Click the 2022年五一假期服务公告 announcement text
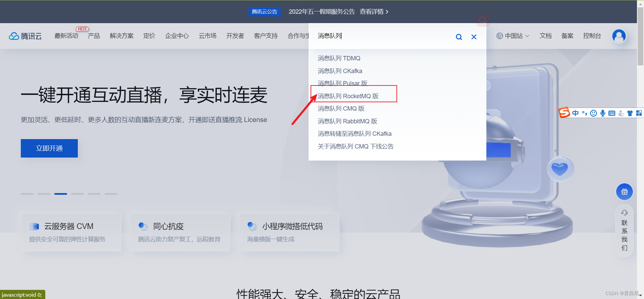The width and height of the screenshot is (644, 299). point(322,12)
